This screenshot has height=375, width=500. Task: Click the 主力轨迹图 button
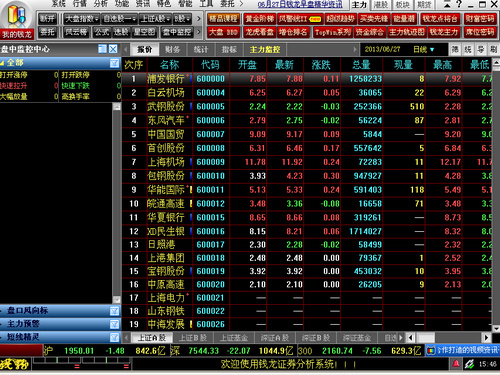(407, 32)
